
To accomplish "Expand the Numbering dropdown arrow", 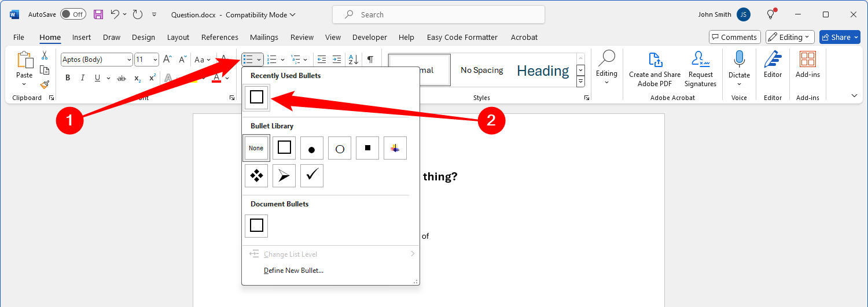I will click(x=282, y=60).
